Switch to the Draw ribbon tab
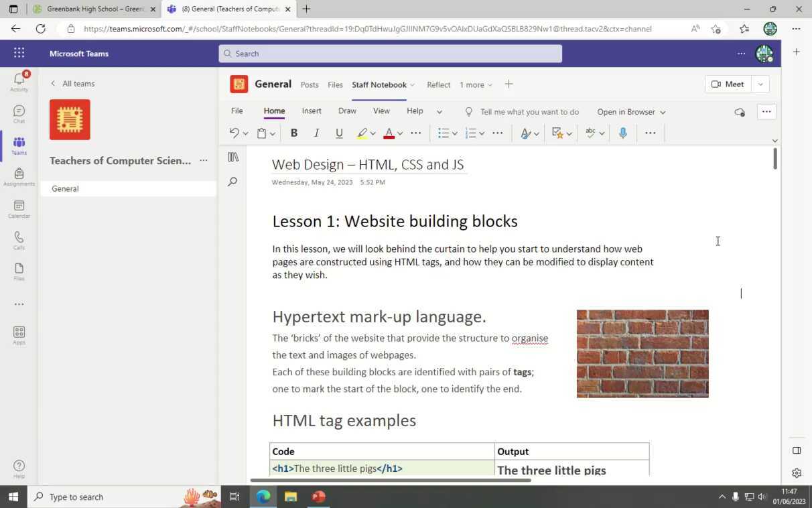The height and width of the screenshot is (508, 812). pos(347,111)
